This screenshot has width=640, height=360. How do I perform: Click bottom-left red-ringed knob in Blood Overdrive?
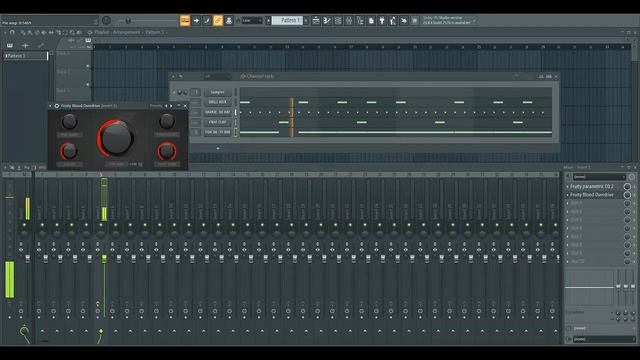click(69, 151)
